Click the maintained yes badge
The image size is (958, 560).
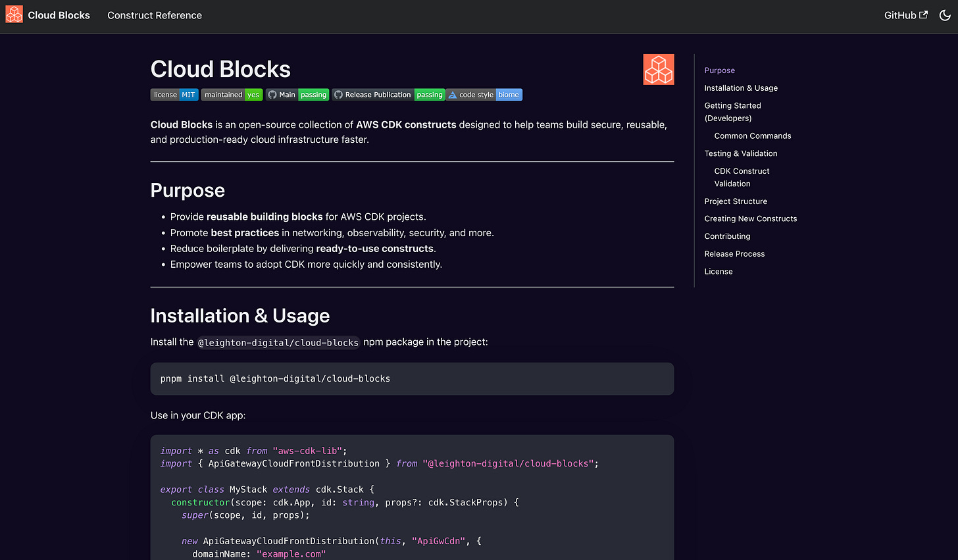(232, 95)
